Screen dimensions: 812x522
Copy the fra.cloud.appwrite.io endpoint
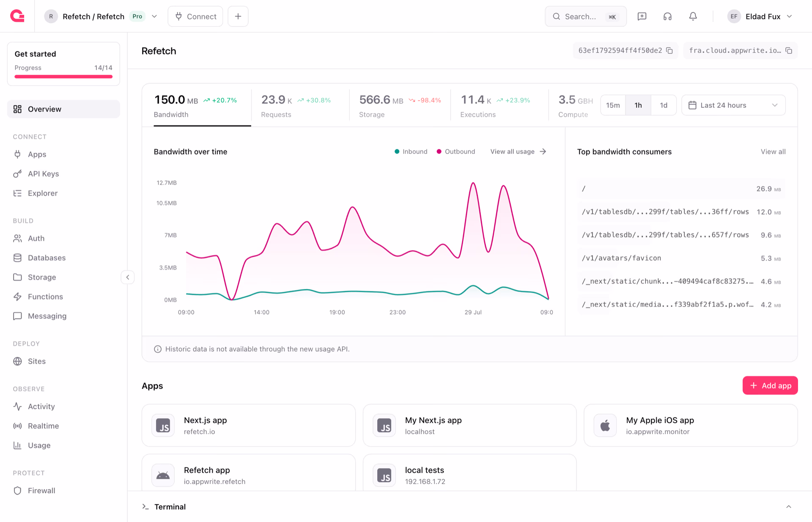point(789,50)
